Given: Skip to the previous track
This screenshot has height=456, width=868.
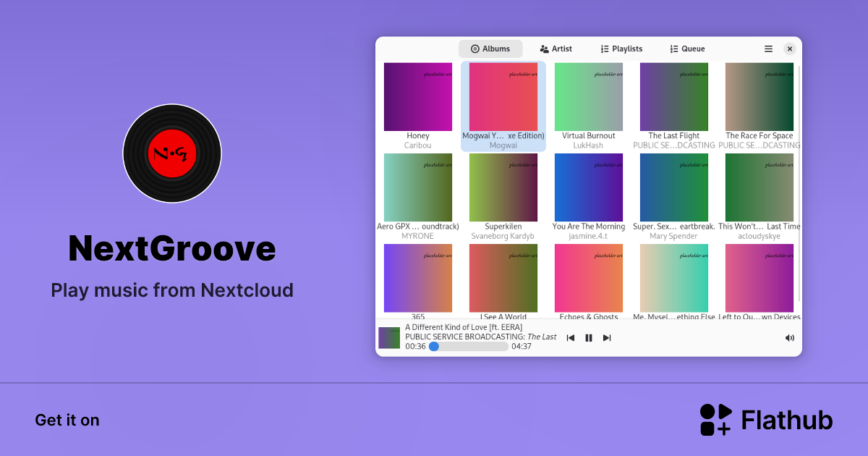Looking at the screenshot, I should (571, 337).
